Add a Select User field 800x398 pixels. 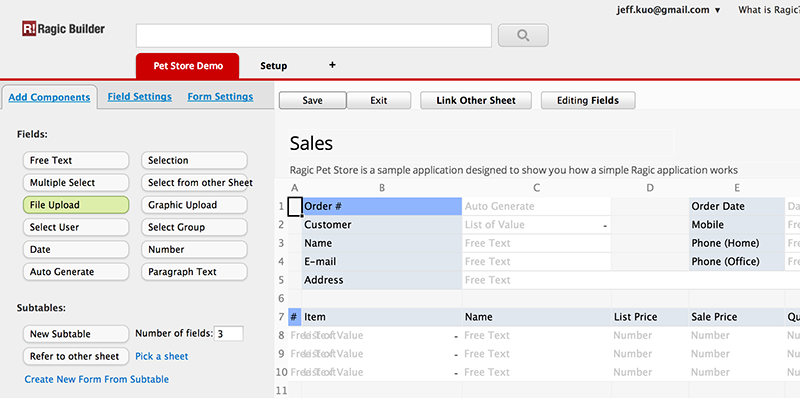[x=76, y=227]
